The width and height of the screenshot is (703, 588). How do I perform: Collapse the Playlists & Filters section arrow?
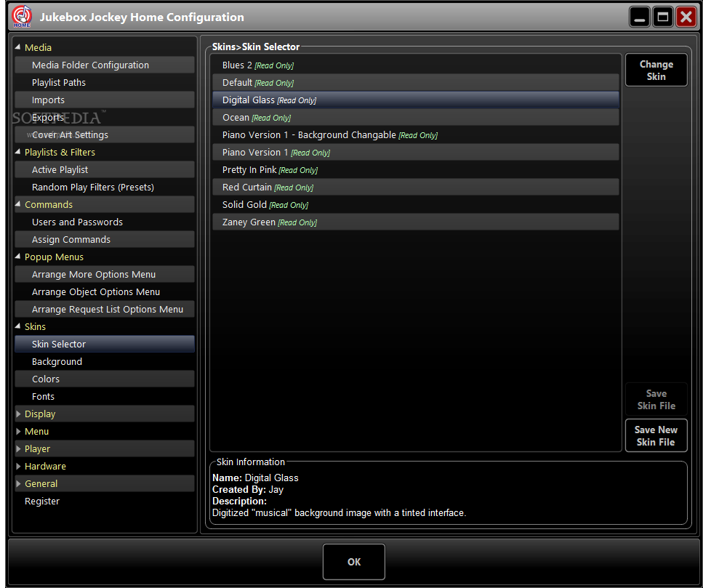pos(18,152)
